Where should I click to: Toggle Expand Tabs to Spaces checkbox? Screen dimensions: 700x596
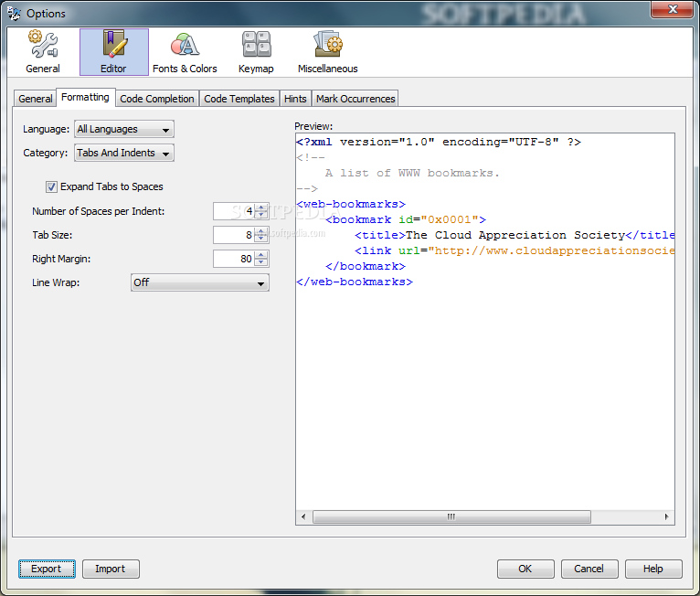pos(51,186)
